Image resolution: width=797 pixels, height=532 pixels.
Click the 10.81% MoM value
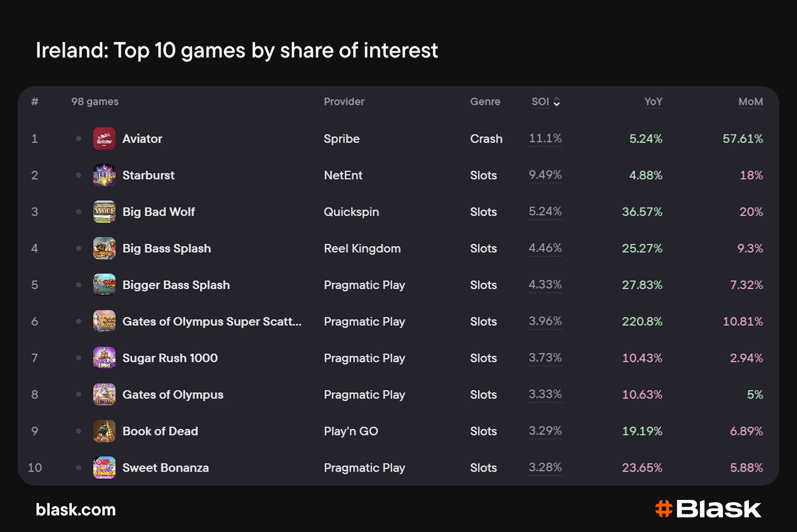(743, 321)
